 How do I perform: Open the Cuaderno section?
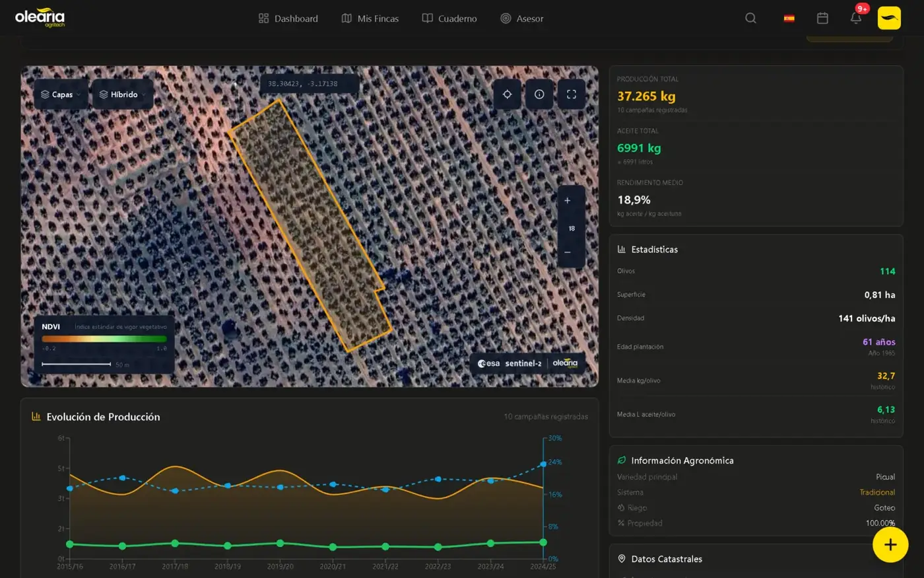pos(449,18)
